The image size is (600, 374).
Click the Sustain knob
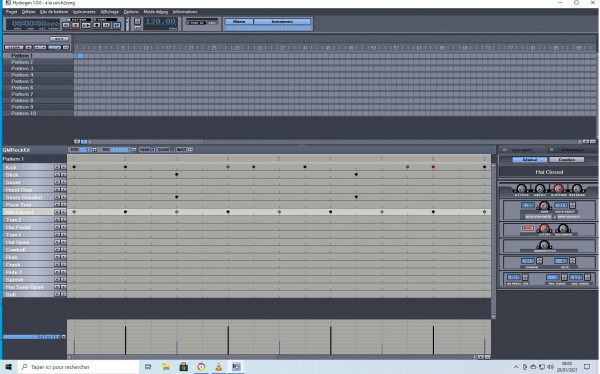(558, 188)
